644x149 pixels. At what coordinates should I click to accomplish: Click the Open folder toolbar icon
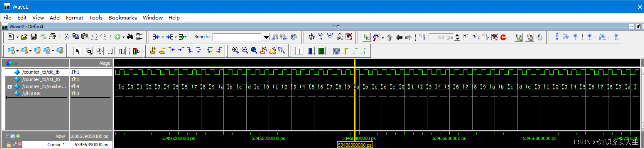[24, 37]
